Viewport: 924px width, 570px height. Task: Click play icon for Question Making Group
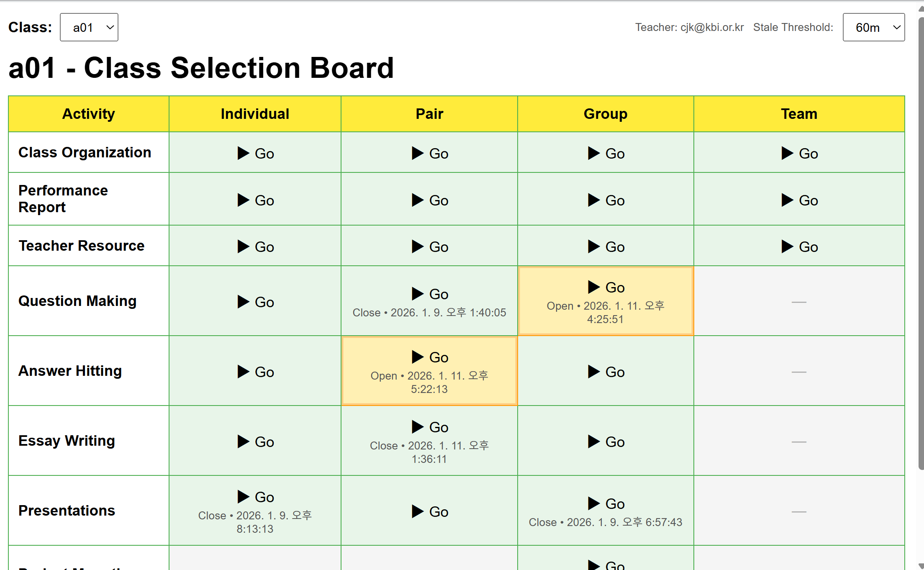tap(594, 287)
